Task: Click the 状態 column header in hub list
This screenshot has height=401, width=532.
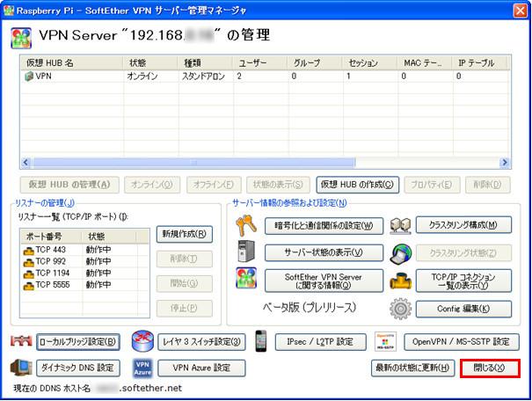Action: tap(150, 62)
